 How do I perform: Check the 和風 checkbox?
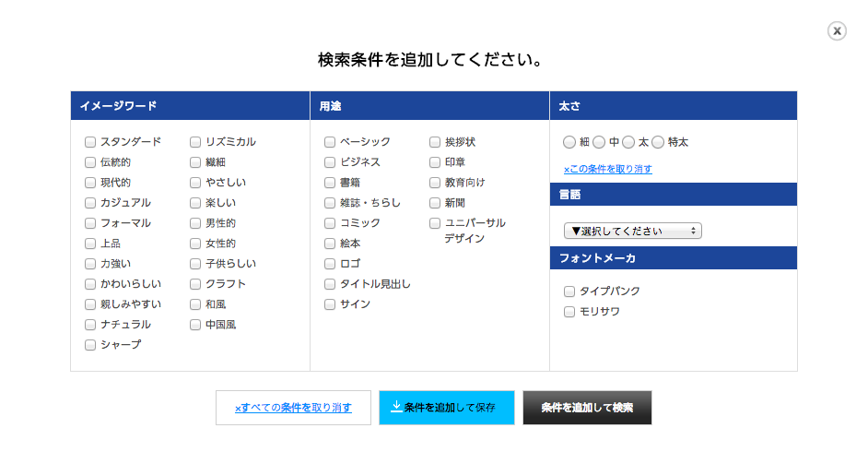pyautogui.click(x=195, y=304)
